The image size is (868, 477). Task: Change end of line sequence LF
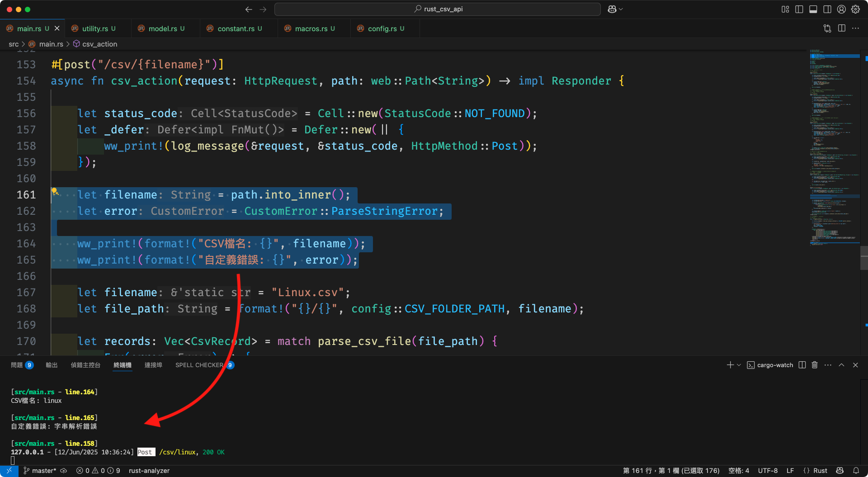click(790, 471)
